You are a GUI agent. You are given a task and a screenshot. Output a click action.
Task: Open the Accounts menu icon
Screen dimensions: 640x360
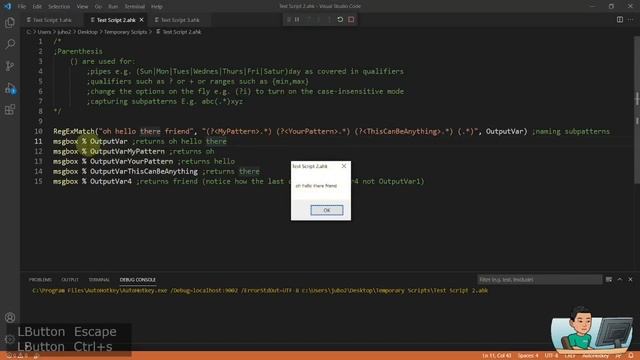[10, 317]
